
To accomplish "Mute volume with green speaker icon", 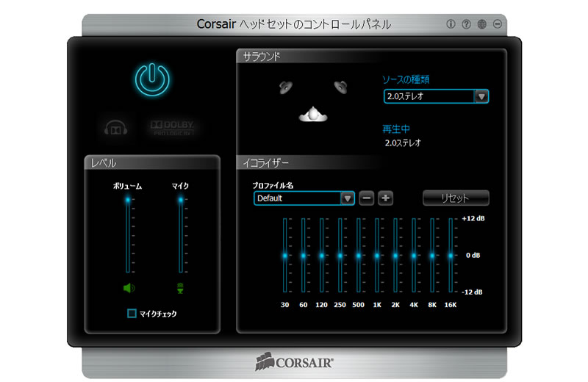I will coord(129,288).
